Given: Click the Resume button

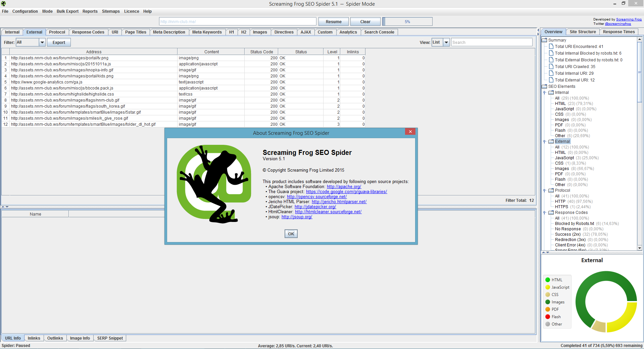Looking at the screenshot, I should tap(334, 22).
